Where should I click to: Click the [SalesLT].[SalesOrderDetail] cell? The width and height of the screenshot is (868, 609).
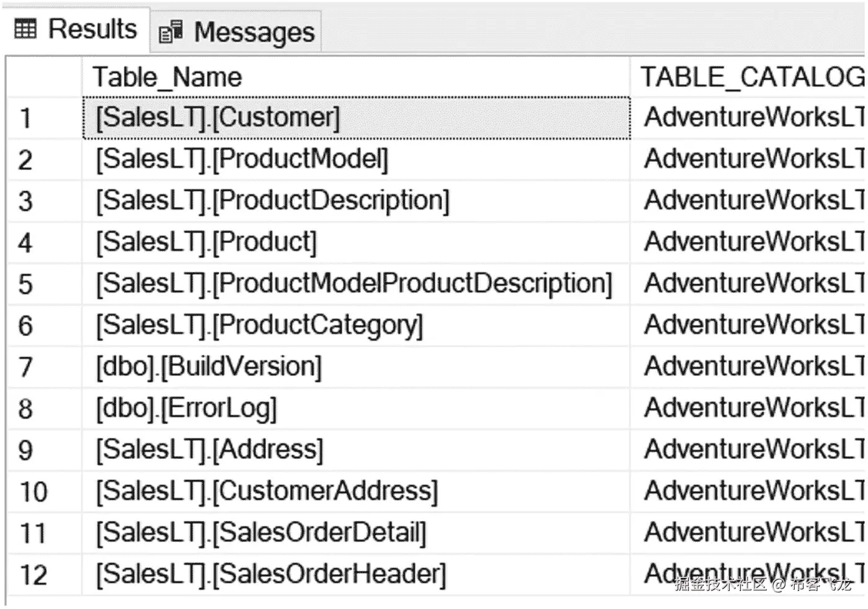coord(356,533)
